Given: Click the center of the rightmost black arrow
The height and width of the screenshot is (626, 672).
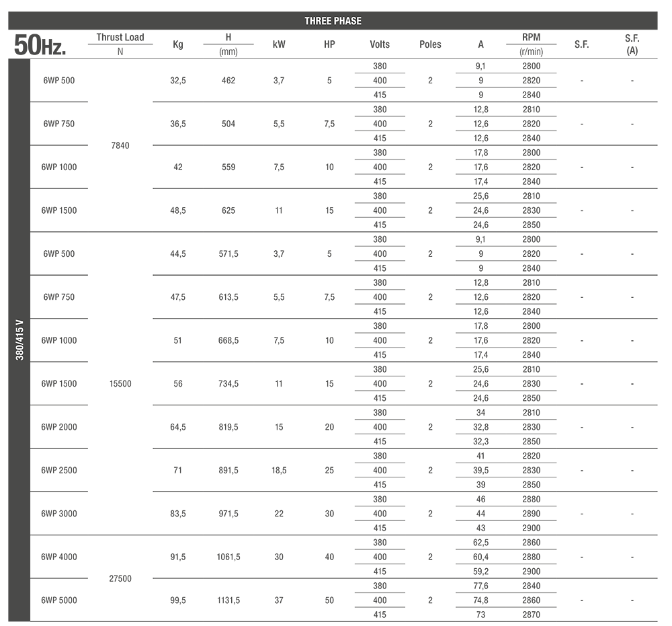Looking at the screenshot, I should [x=530, y=44].
